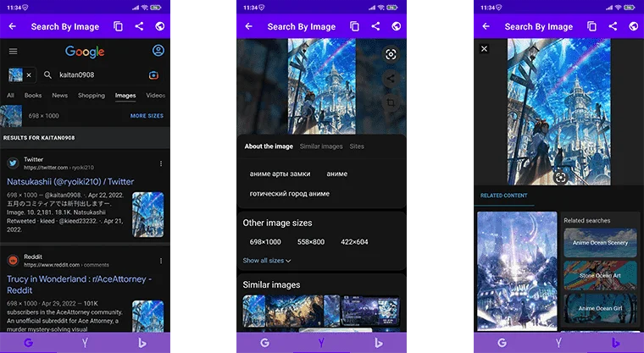Image resolution: width=644 pixels, height=353 pixels.
Task: Open first thumbnail under Similar images
Action: click(x=254, y=312)
